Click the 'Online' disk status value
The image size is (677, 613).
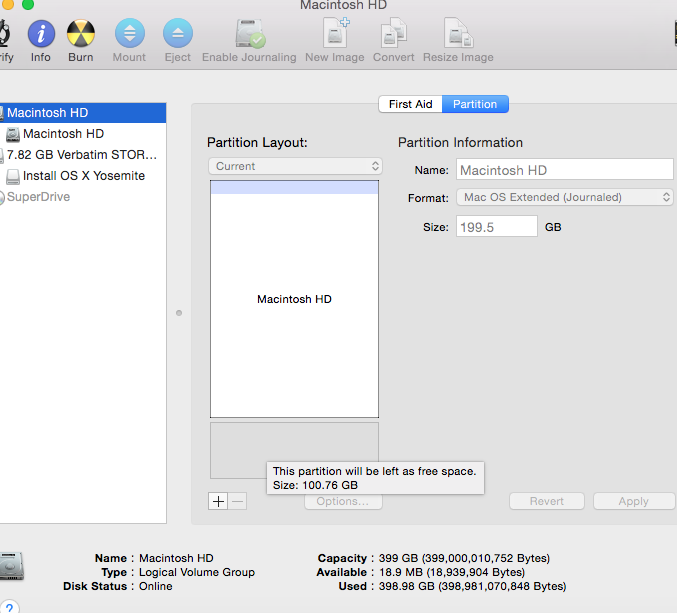click(x=155, y=586)
